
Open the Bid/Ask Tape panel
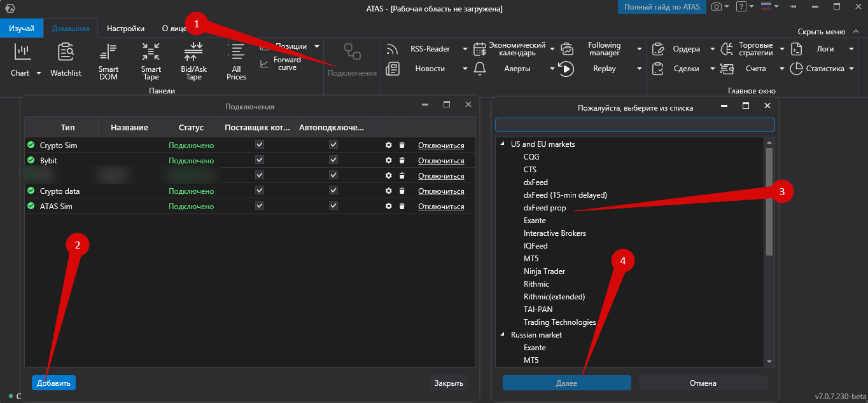pos(193,61)
